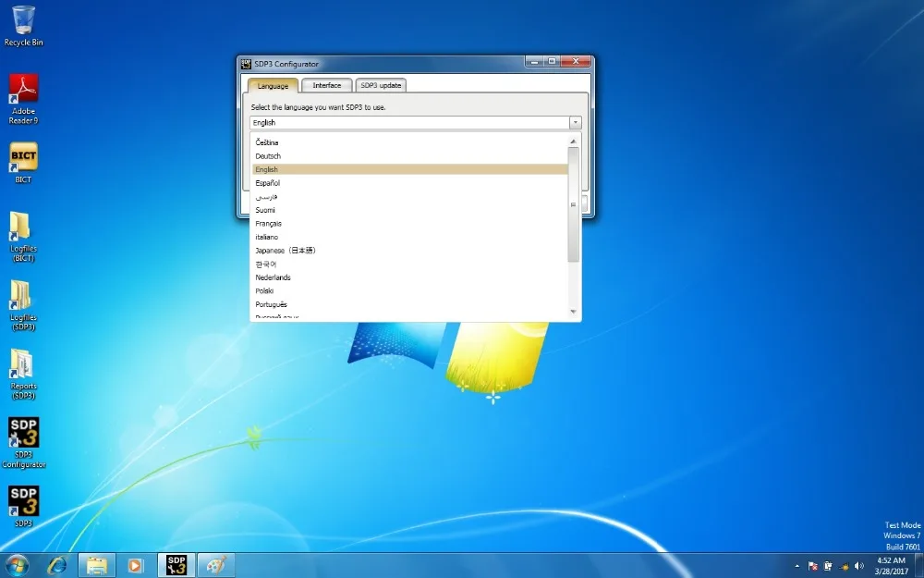This screenshot has width=924, height=578.
Task: Select the SDP3 desktop shortcut icon
Action: pyautogui.click(x=24, y=506)
